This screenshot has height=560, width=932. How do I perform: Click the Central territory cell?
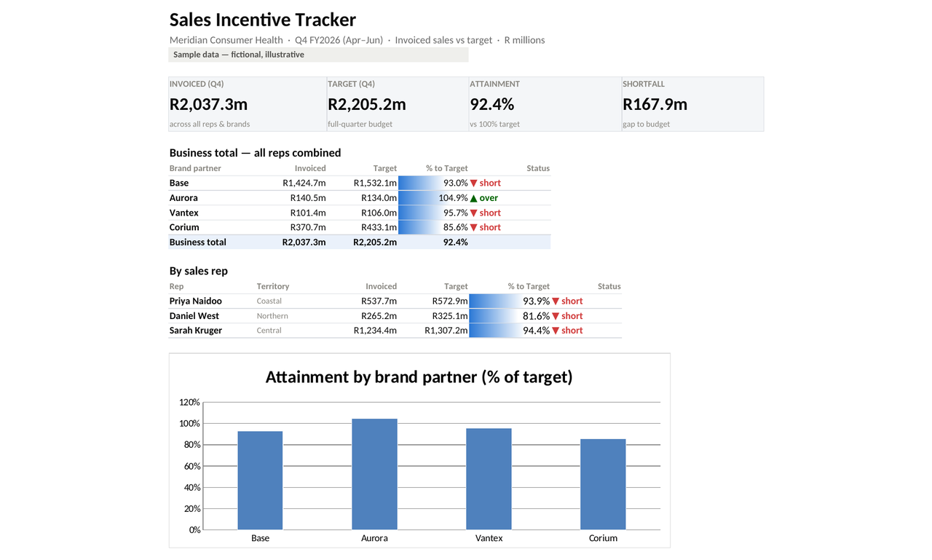pyautogui.click(x=269, y=331)
